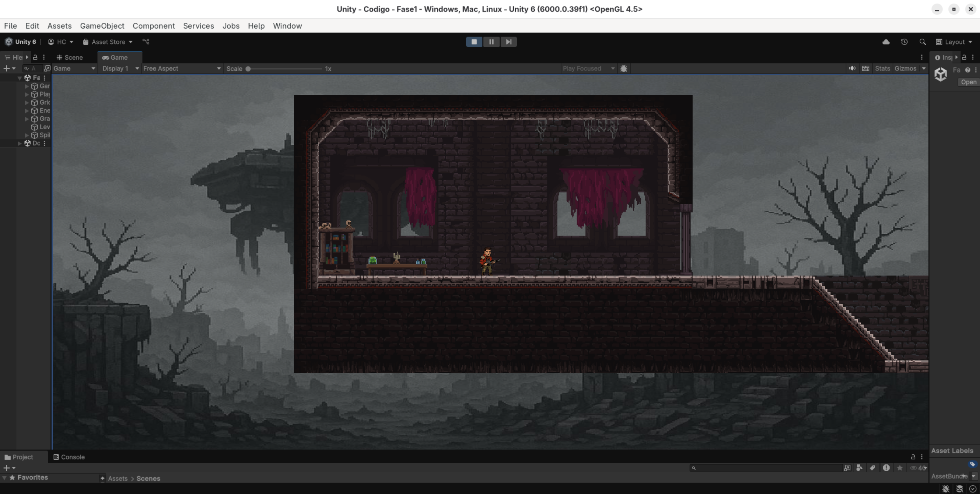Viewport: 980px width, 494px height.
Task: Toggle the Stats overlay
Action: click(882, 68)
